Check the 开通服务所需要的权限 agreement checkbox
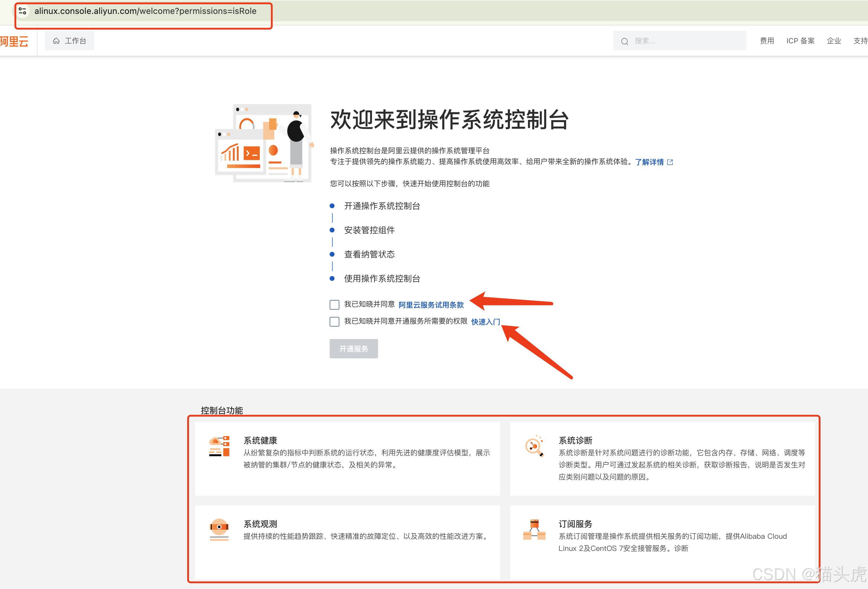The image size is (868, 589). (x=334, y=321)
